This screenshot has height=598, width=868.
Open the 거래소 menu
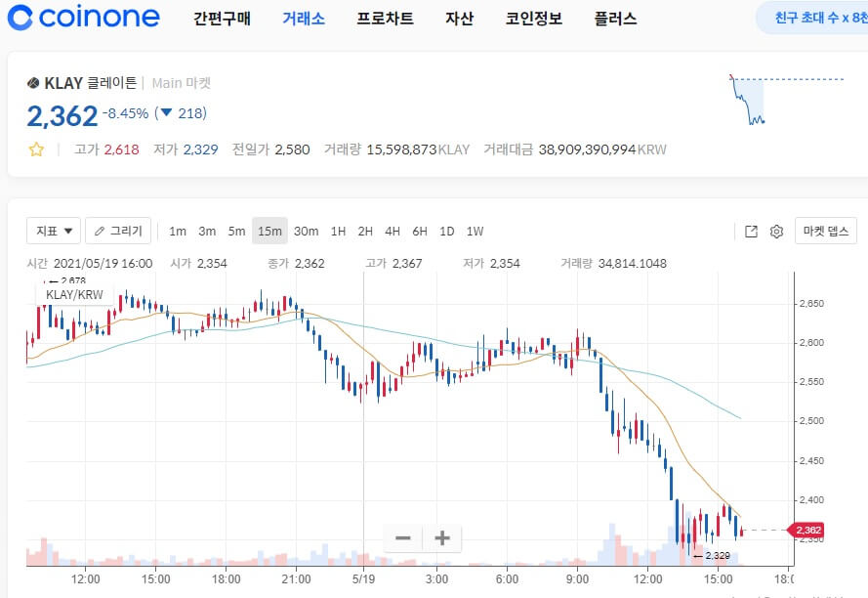pyautogui.click(x=304, y=19)
